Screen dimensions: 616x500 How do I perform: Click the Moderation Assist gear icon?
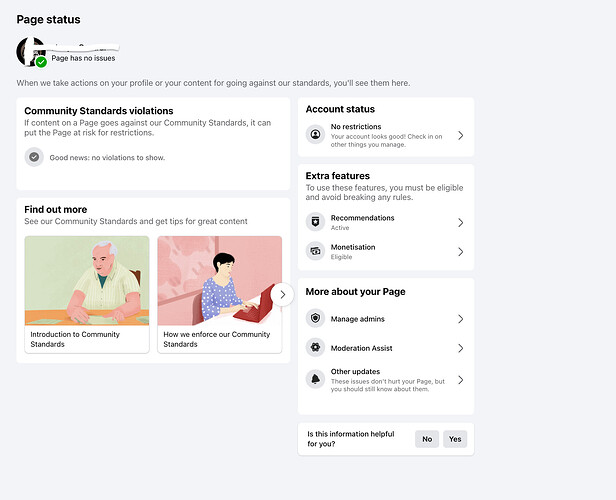tap(316, 348)
